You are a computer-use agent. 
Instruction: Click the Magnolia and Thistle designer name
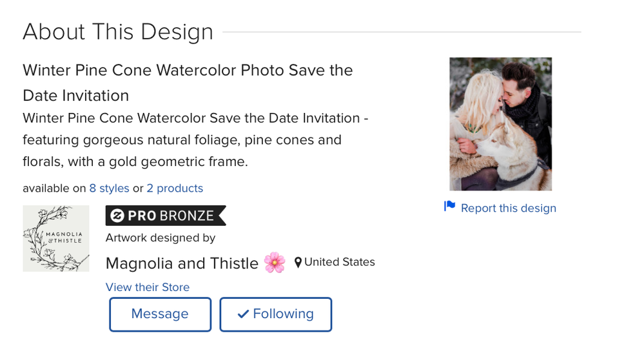[x=182, y=263]
